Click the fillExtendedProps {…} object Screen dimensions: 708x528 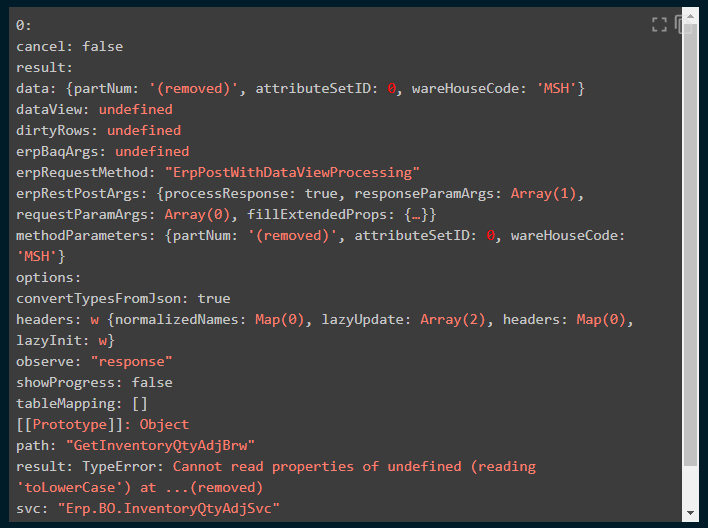tap(341, 215)
